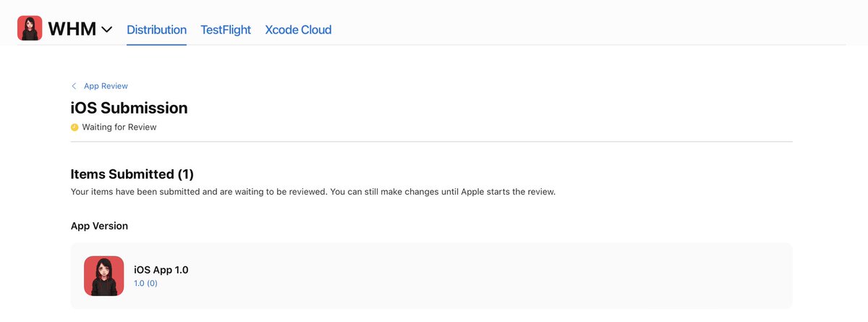Click the back chevron beside App Review
The image size is (868, 322).
click(x=74, y=85)
